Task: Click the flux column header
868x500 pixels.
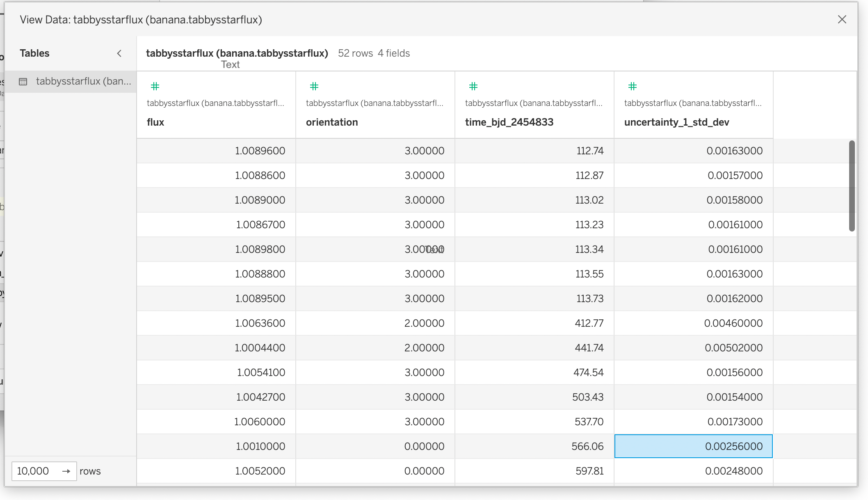Action: coord(216,105)
